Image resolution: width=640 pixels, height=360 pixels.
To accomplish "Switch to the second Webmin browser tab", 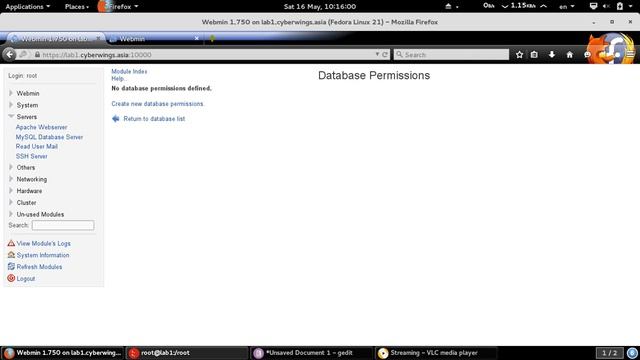I will (x=154, y=39).
